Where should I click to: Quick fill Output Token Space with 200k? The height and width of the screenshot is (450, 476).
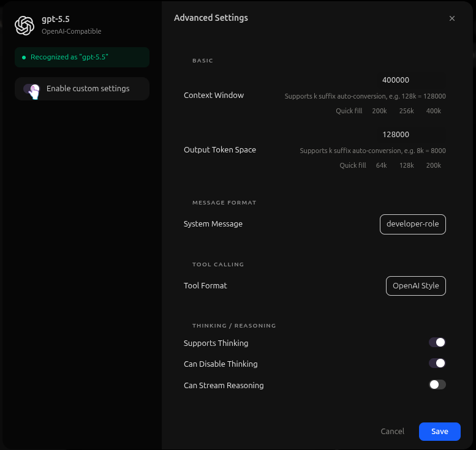[x=433, y=165]
